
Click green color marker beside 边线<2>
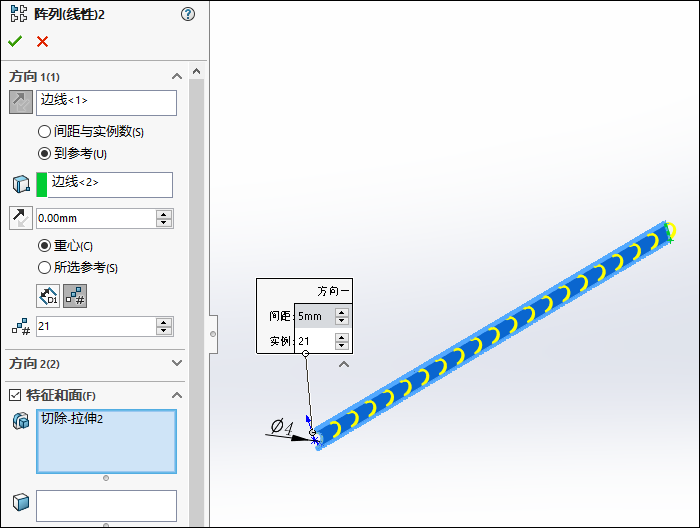[42, 185]
